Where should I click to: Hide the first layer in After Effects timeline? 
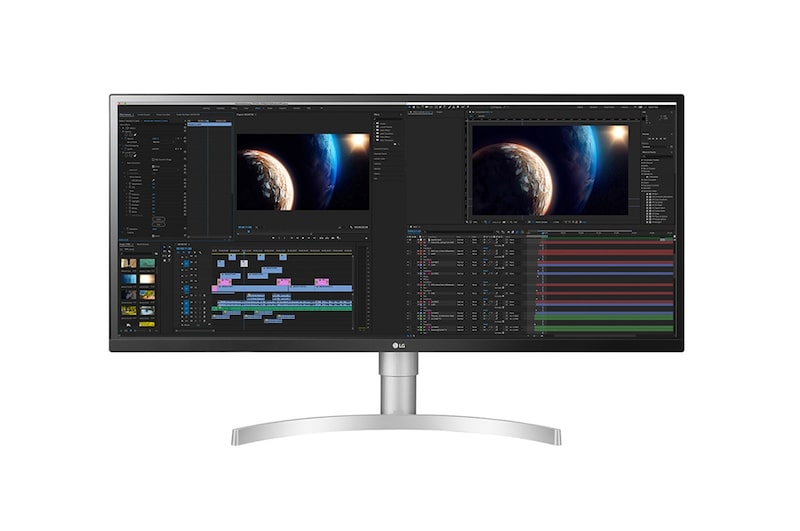point(408,240)
